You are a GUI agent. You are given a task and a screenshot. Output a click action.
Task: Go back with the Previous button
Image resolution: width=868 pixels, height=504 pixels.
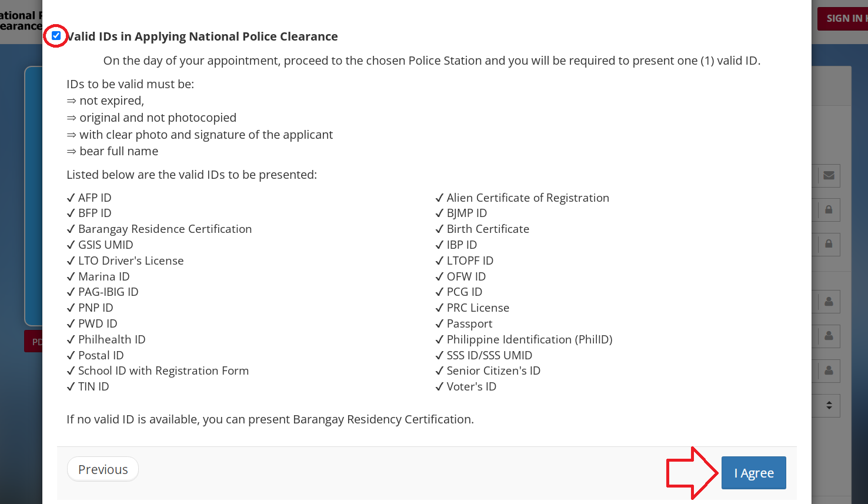(x=103, y=469)
